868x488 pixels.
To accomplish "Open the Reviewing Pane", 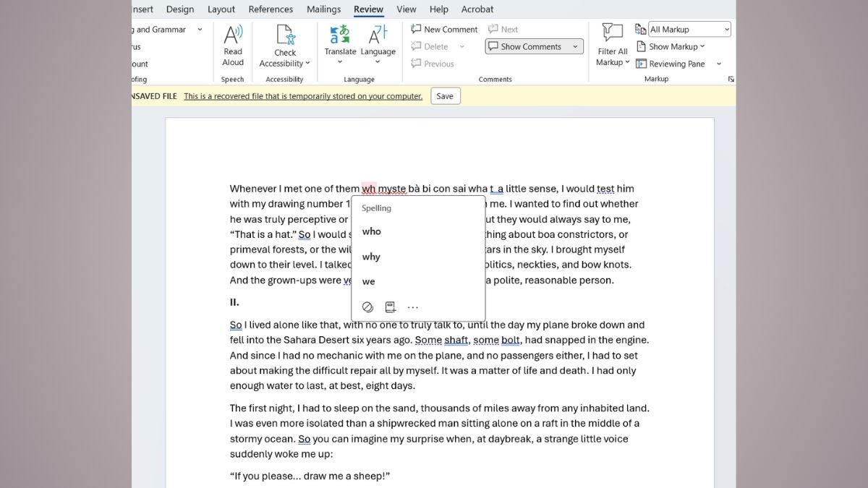I will [671, 64].
